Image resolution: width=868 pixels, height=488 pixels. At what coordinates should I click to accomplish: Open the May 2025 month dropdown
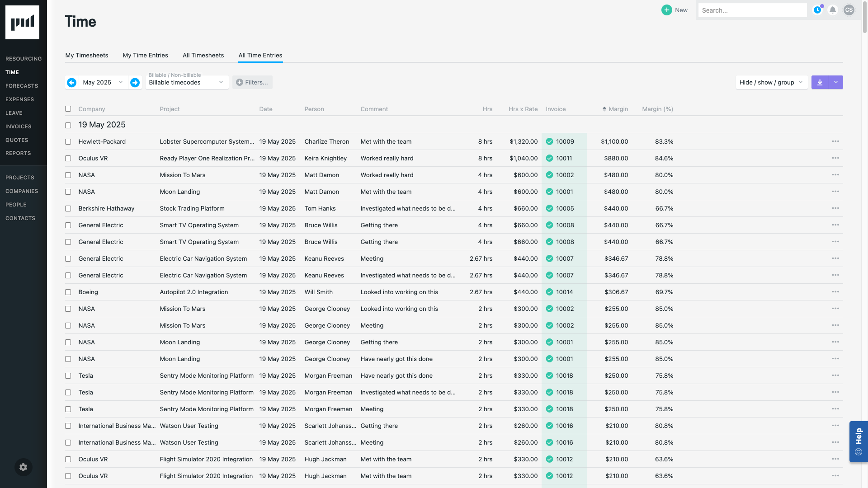[103, 82]
